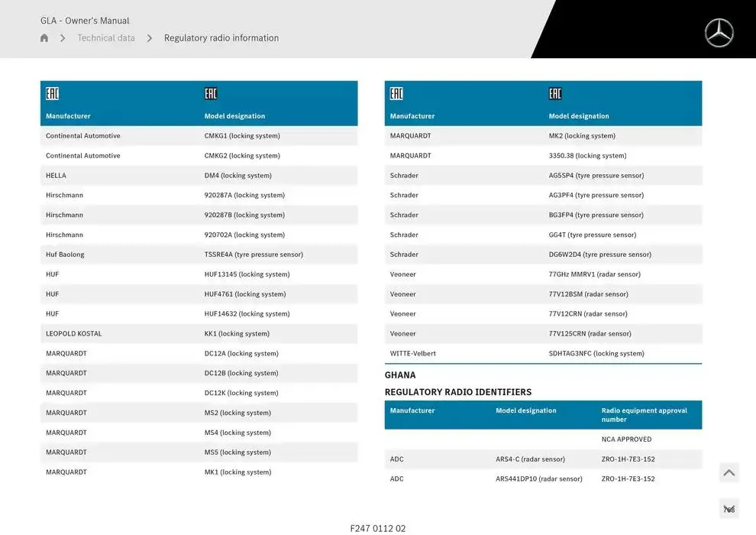Click the 77GHz MMRV1 (radar sensor) entry
The height and width of the screenshot is (535, 756).
(x=594, y=274)
